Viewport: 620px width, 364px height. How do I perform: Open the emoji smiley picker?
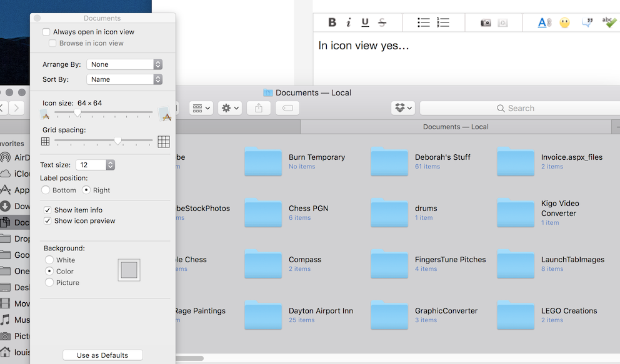(x=564, y=23)
